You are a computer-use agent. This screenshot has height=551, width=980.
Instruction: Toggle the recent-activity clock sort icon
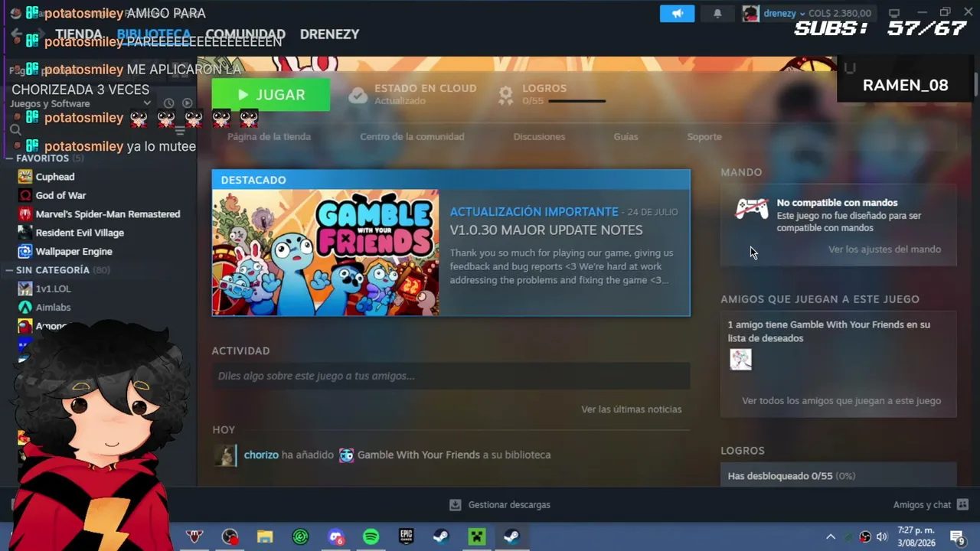click(168, 103)
